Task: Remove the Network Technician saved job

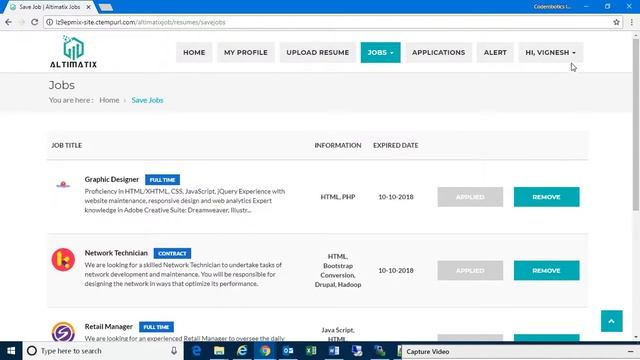Action: pos(547,271)
